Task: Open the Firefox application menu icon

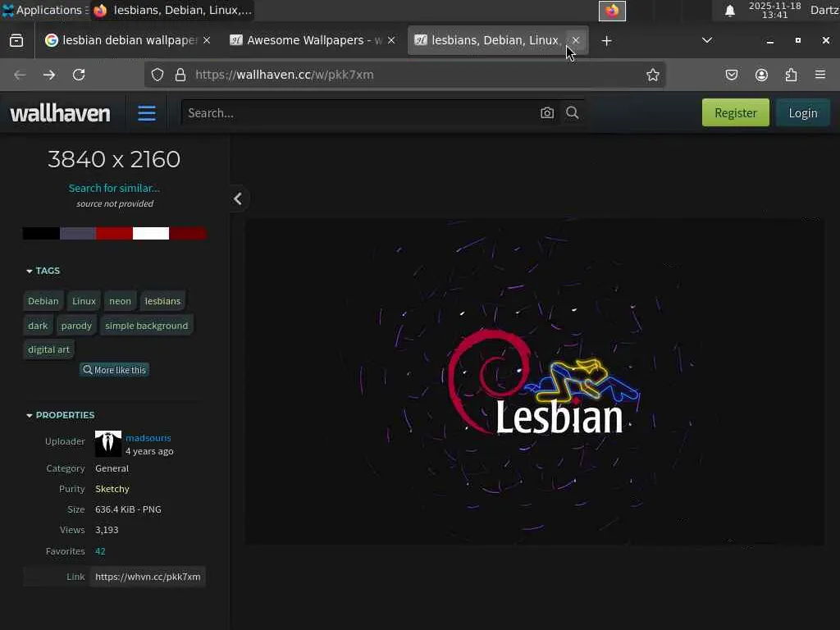Action: click(x=820, y=75)
